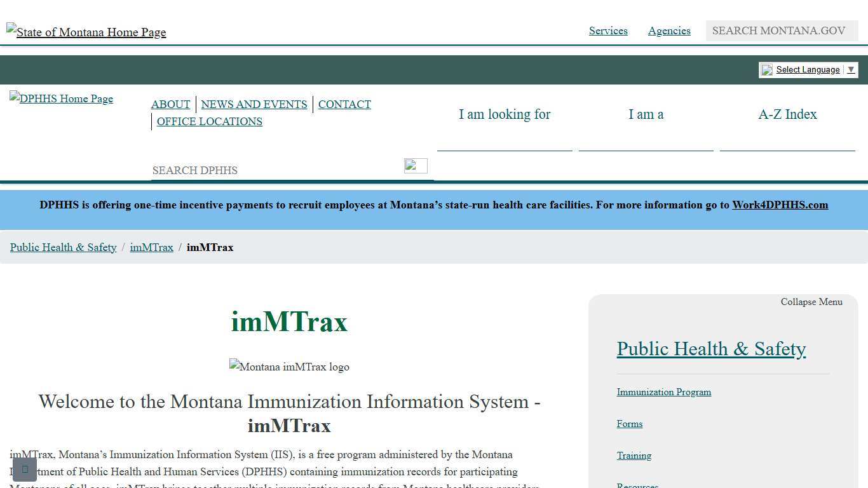Image resolution: width=868 pixels, height=488 pixels.
Task: Select NEWS AND EVENTS from the navigation
Action: pyautogui.click(x=254, y=104)
